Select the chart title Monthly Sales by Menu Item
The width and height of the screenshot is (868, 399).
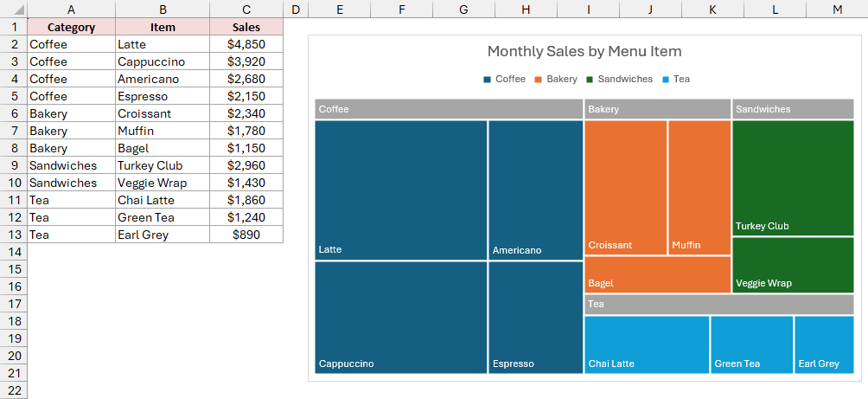pyautogui.click(x=584, y=52)
